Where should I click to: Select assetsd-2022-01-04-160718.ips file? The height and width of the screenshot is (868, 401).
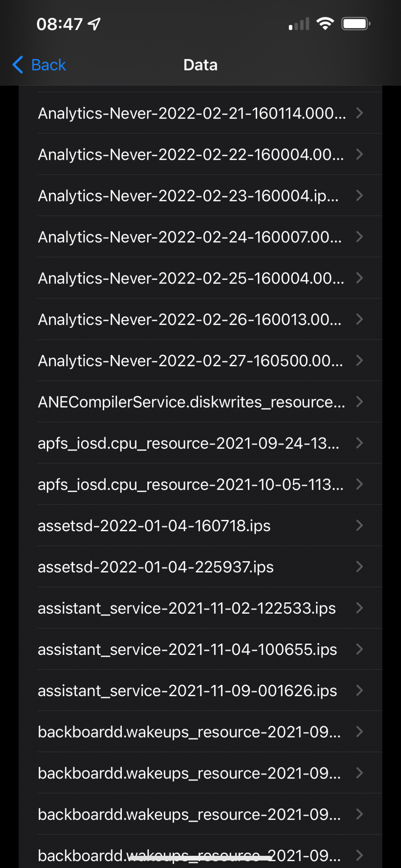point(154,526)
